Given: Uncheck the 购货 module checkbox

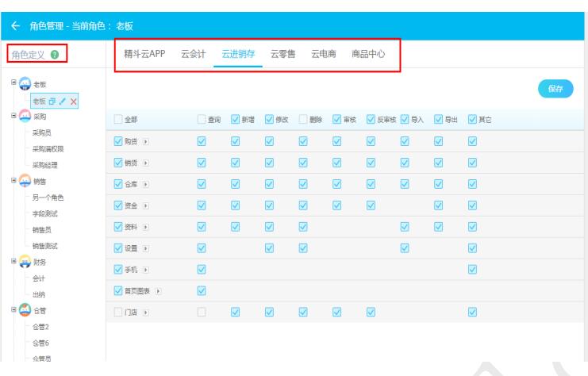Looking at the screenshot, I should [x=118, y=141].
